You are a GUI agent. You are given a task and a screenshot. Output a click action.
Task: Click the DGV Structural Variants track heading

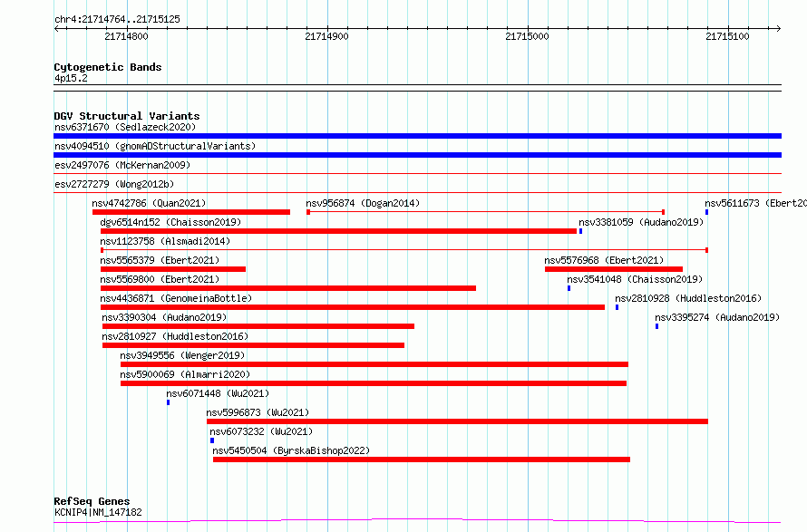pyautogui.click(x=127, y=116)
